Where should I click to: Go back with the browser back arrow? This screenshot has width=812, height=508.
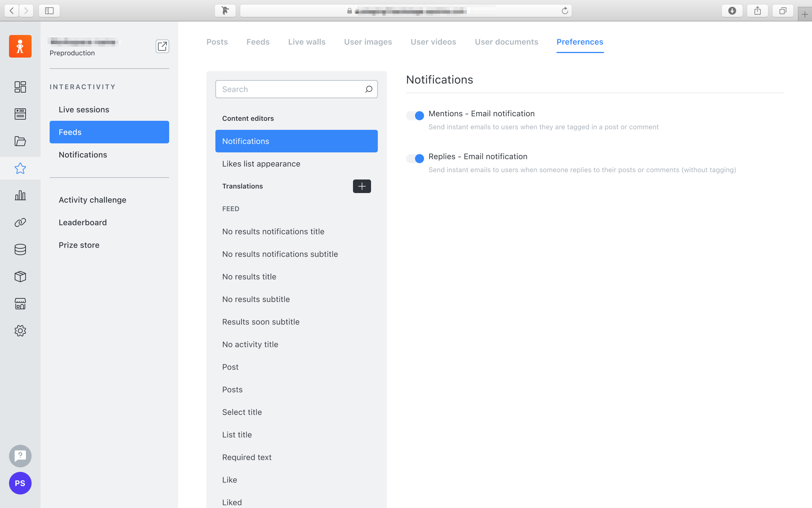[x=12, y=11]
